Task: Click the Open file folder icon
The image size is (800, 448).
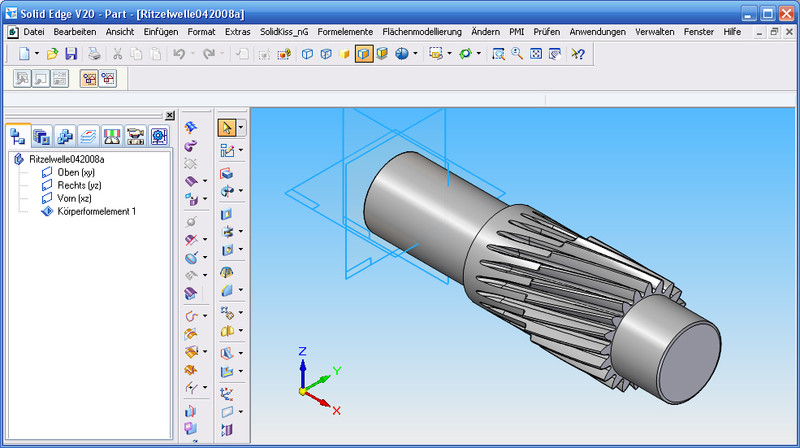Action: [x=52, y=53]
